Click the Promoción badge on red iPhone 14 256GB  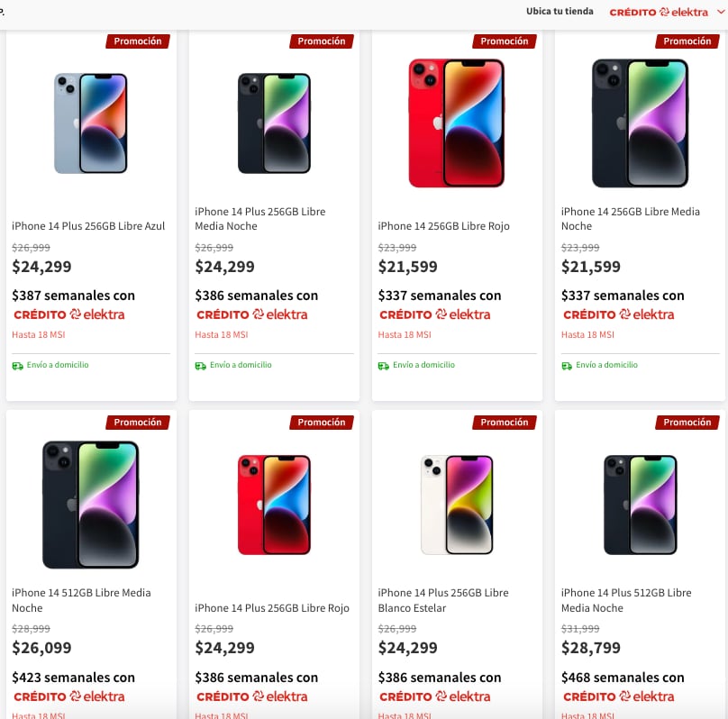click(504, 41)
